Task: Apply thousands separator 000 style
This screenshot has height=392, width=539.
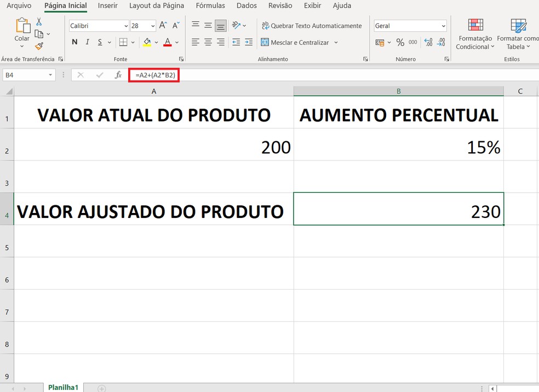Action: (413, 42)
